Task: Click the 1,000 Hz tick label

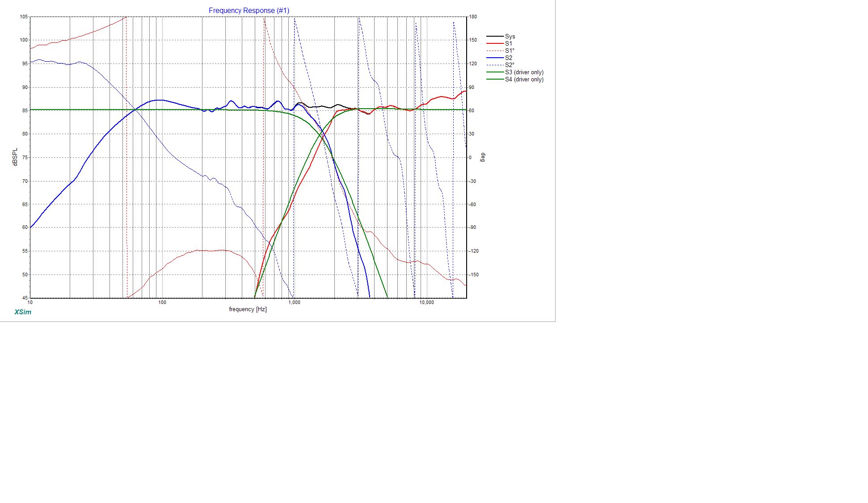Action: pos(295,303)
